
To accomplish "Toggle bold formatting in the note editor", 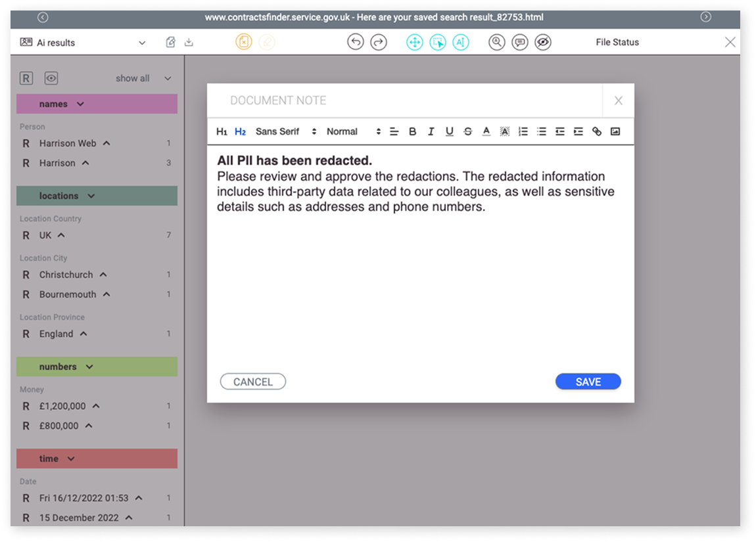I will tap(412, 131).
